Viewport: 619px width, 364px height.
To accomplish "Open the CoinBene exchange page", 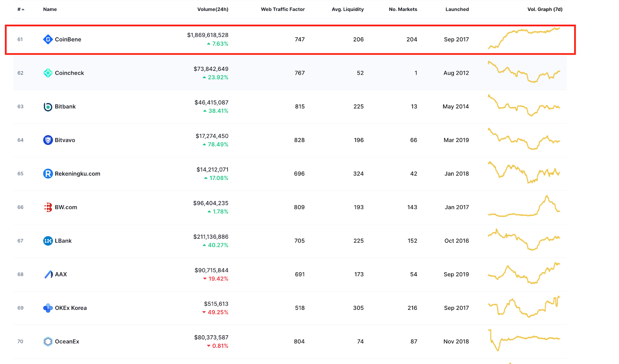I will pos(68,39).
